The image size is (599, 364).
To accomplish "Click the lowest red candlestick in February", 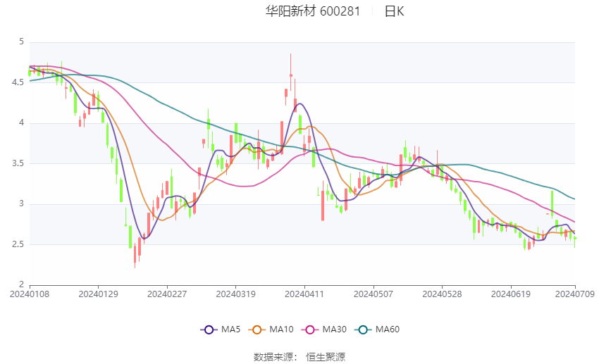I will 135,255.
